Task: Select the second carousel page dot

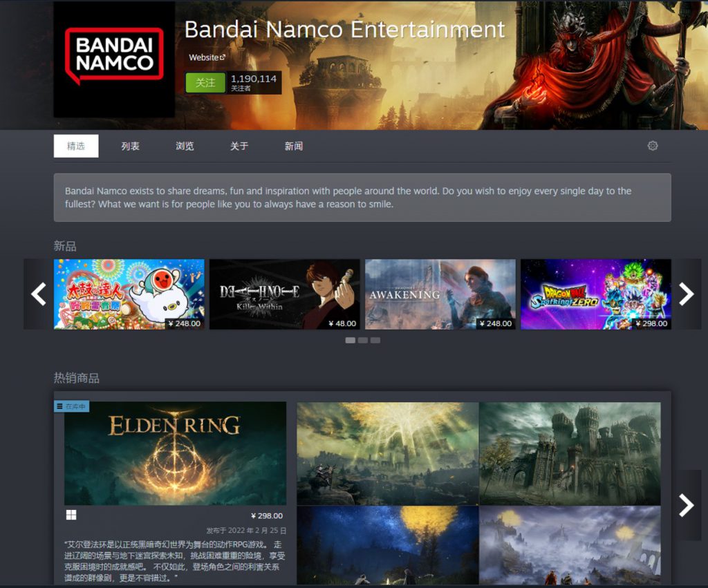Action: [x=362, y=340]
